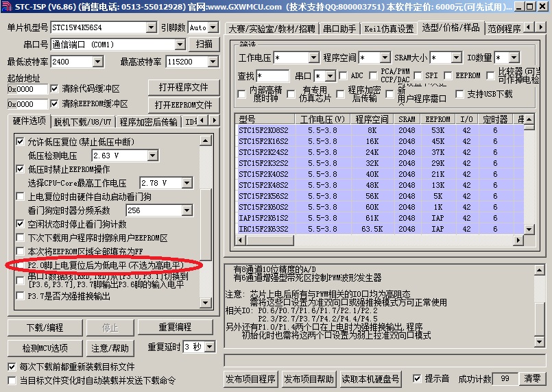Toggle 提示音 checkbox
This screenshot has width=552, height=392.
click(417, 378)
